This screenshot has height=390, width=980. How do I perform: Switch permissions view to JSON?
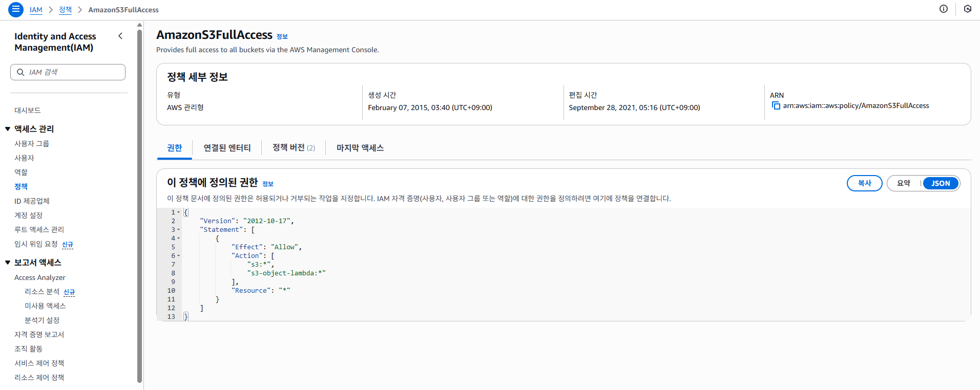pyautogui.click(x=941, y=183)
